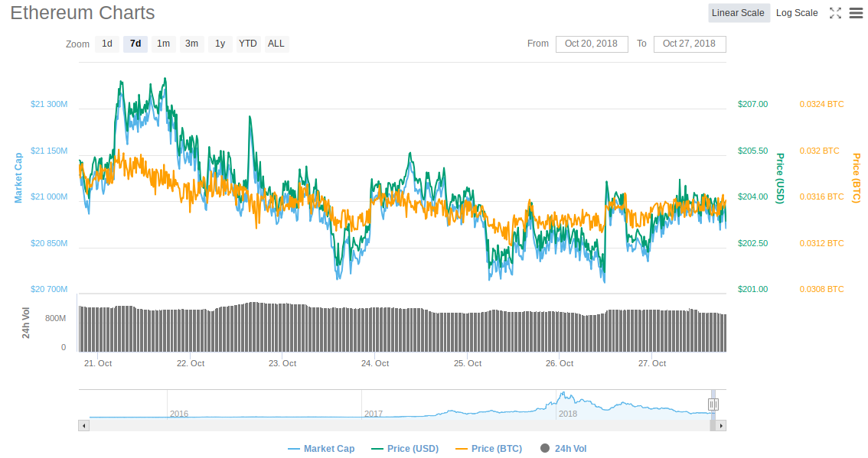Click the '$202.50' price label
The width and height of the screenshot is (868, 458).
point(753,243)
